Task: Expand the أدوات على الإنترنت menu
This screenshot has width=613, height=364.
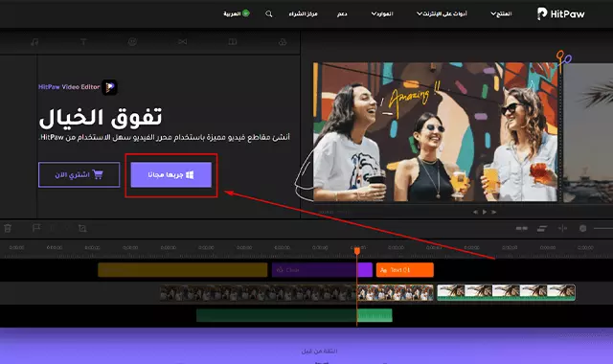Action: click(442, 14)
